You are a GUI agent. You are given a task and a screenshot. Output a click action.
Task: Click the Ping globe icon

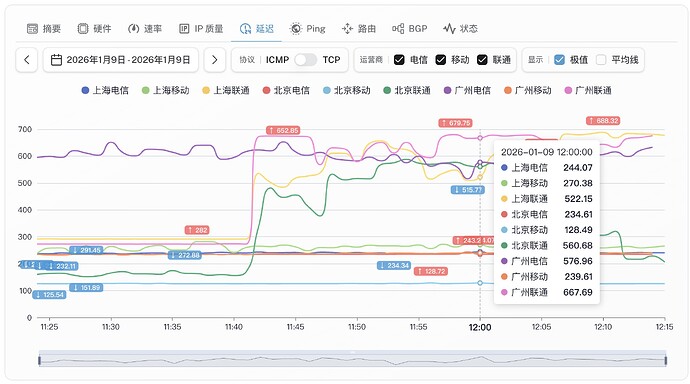pyautogui.click(x=296, y=29)
